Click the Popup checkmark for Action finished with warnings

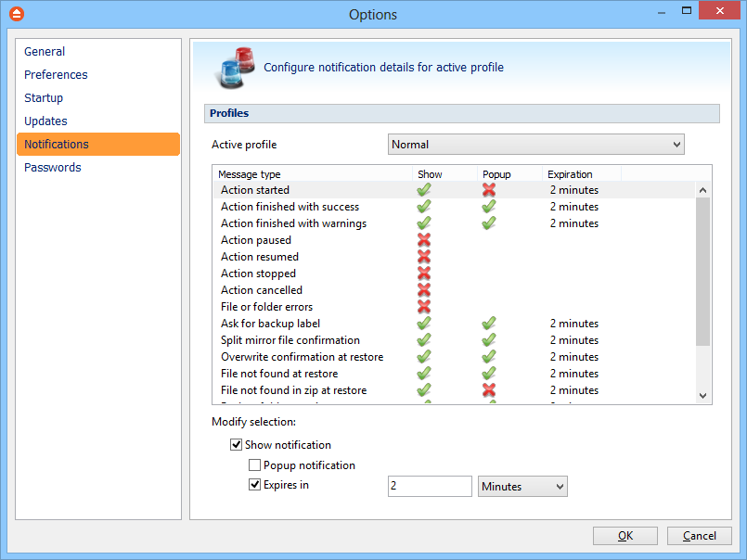click(x=489, y=223)
